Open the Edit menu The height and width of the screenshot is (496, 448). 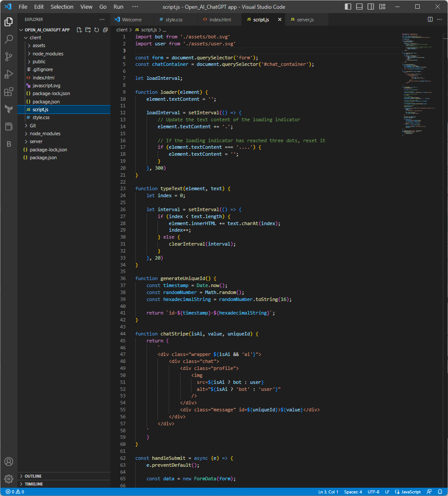(x=39, y=7)
